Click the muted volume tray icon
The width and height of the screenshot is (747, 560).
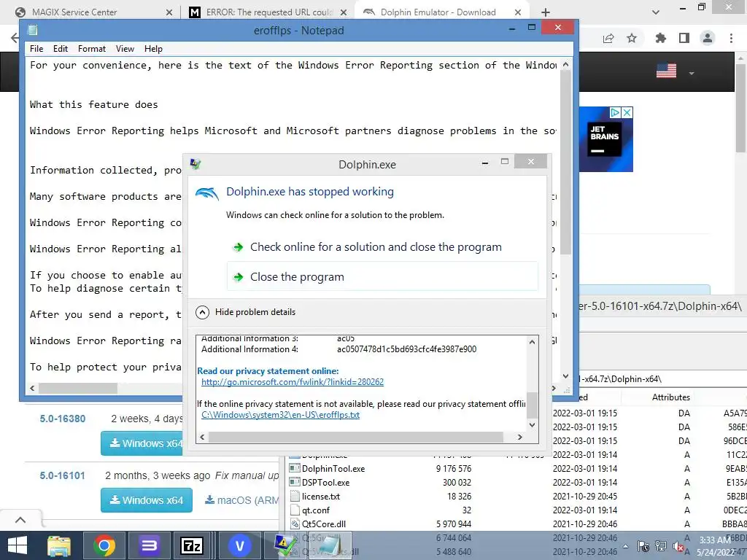coord(678,546)
